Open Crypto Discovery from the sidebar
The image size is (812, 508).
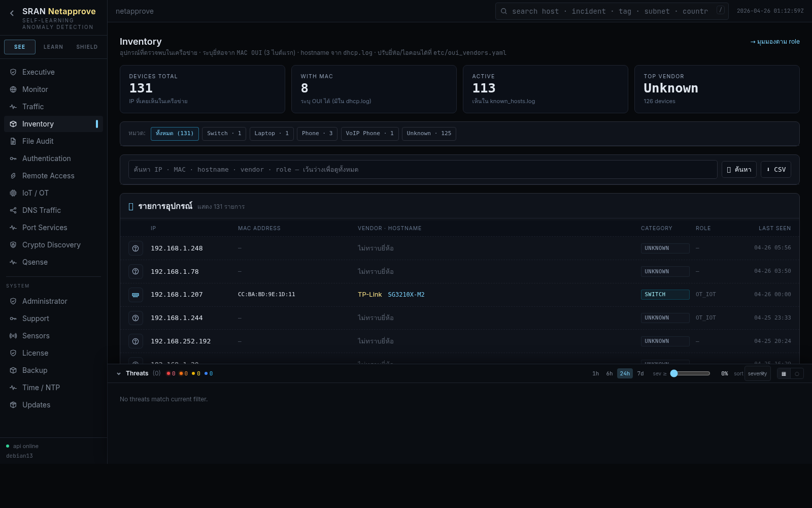tap(51, 245)
